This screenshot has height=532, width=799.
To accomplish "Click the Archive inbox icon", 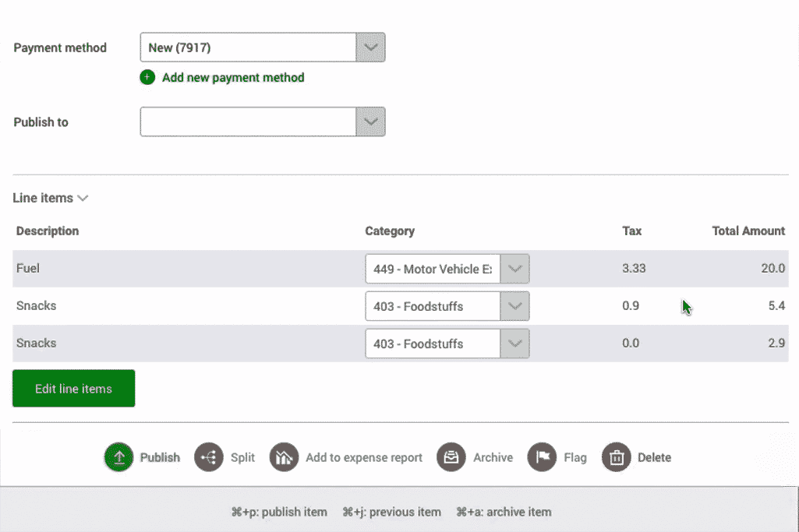I will click(x=451, y=457).
